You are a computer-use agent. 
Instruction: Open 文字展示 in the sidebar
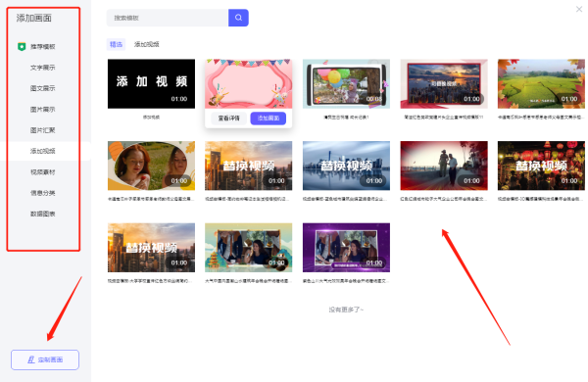pyautogui.click(x=43, y=68)
